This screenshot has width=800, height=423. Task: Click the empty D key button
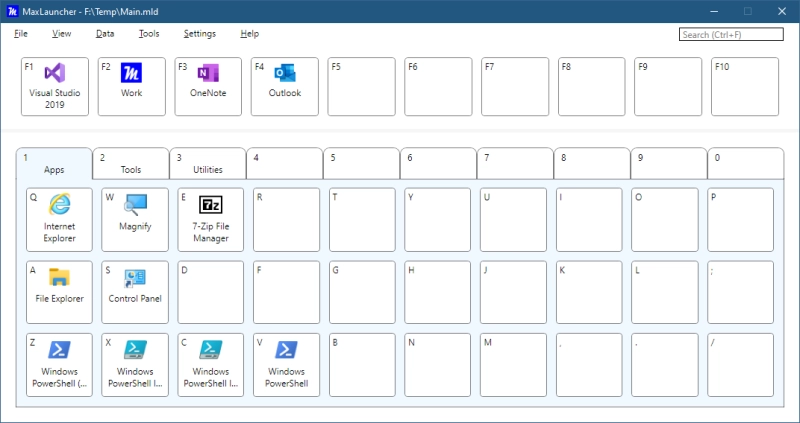click(211, 292)
